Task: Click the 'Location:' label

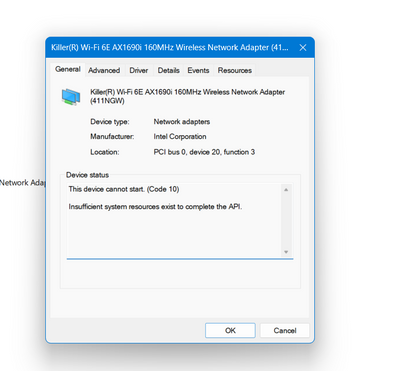Action: point(105,152)
